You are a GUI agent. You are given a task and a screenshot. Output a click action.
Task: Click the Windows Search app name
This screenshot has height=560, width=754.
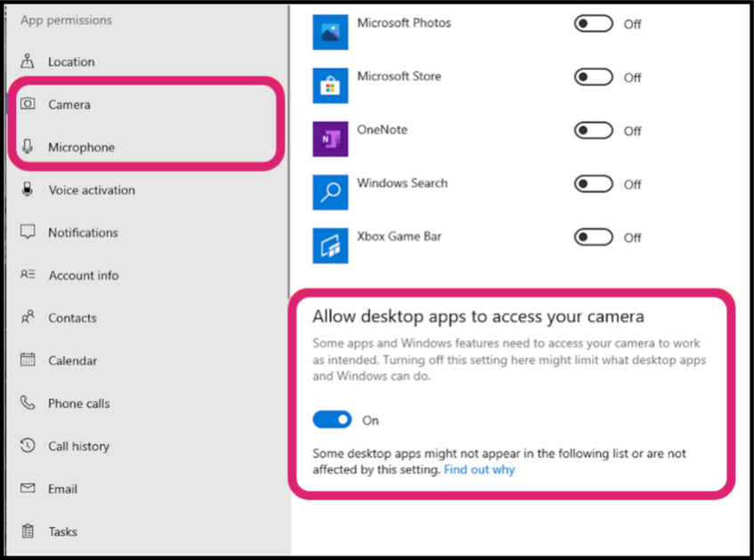tap(402, 183)
